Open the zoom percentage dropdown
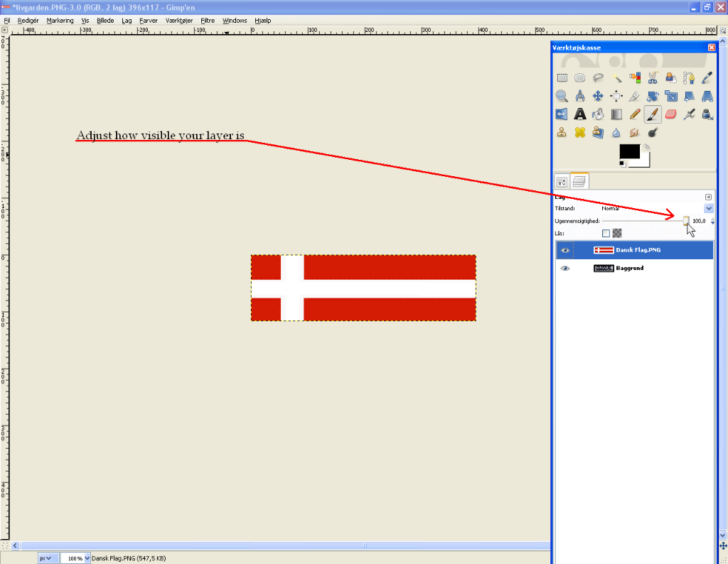The height and width of the screenshot is (564, 728). point(87,558)
